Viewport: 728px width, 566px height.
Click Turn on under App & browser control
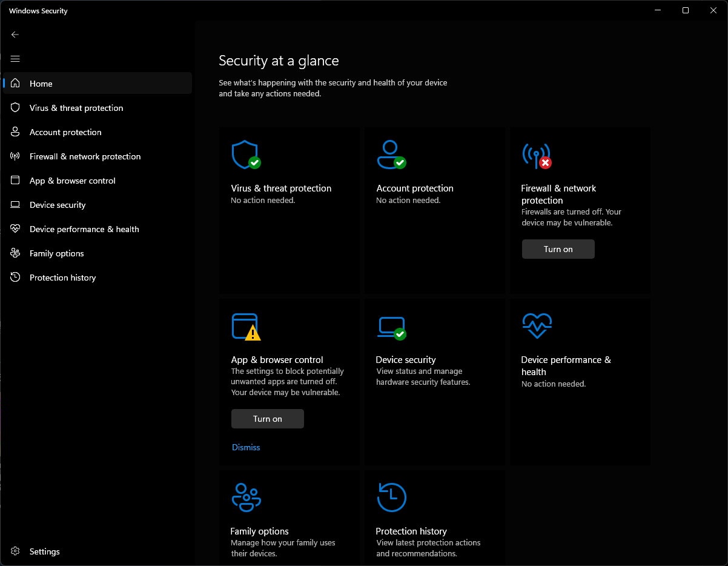click(267, 419)
